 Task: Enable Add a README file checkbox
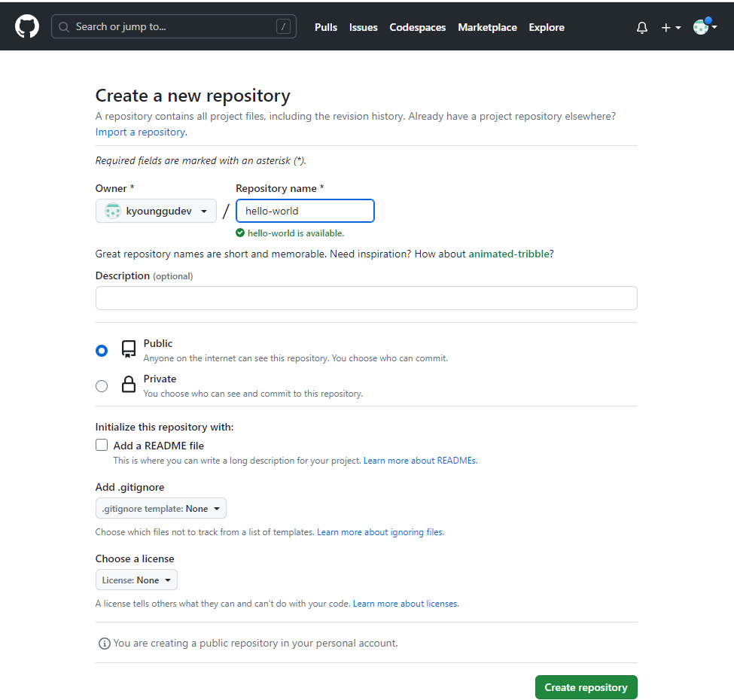(102, 445)
